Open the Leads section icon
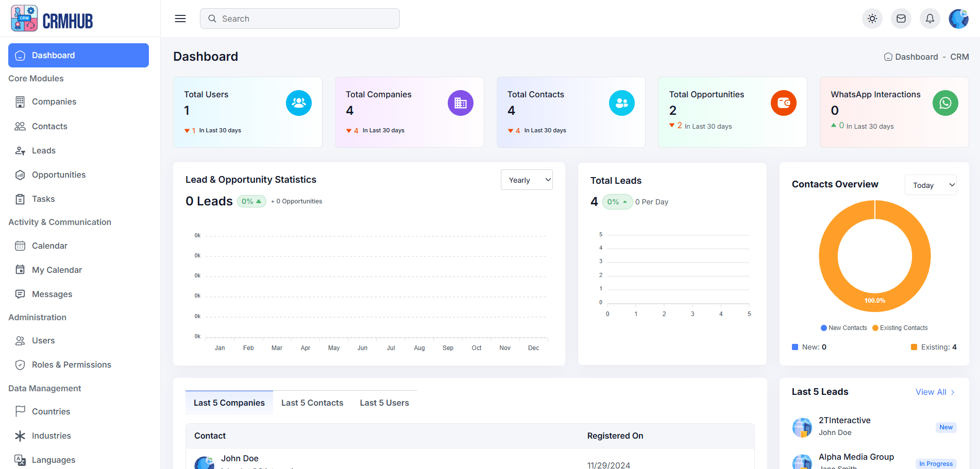980x469 pixels. pos(20,150)
